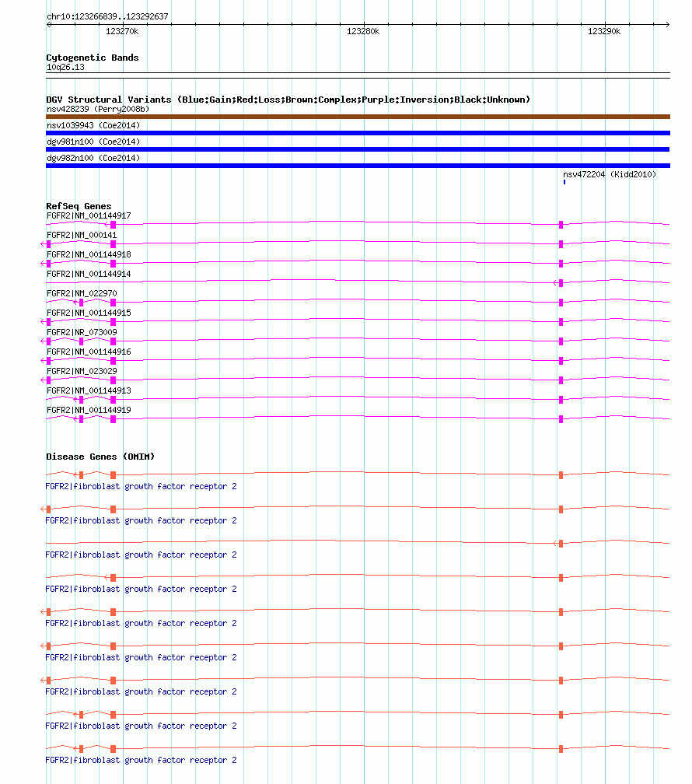The width and height of the screenshot is (692, 784).
Task: Click right-side exon box of NM_001144919 transcript
Action: (561, 419)
